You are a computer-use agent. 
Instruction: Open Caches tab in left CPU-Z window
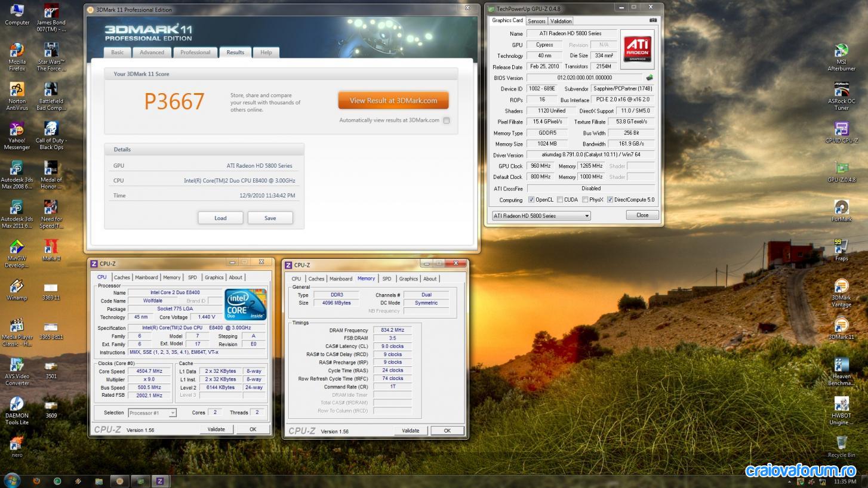coord(122,277)
